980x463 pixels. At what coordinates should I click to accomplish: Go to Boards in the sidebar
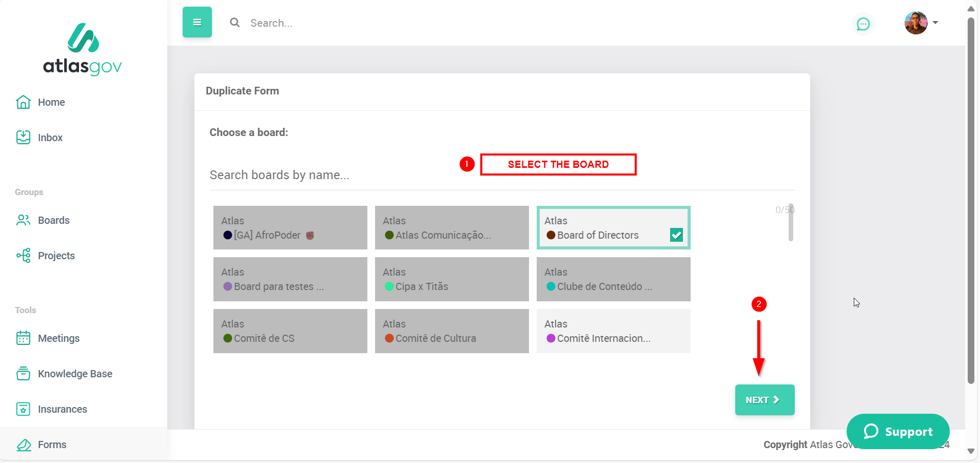[53, 220]
